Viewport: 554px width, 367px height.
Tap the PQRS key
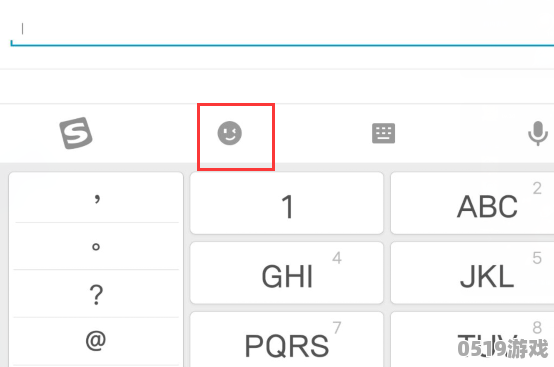pyautogui.click(x=287, y=339)
